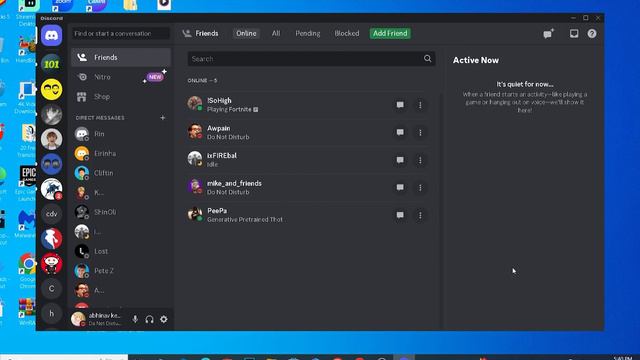The height and width of the screenshot is (360, 640).
Task: Message mike_and_friends using chat icon
Action: click(x=400, y=187)
